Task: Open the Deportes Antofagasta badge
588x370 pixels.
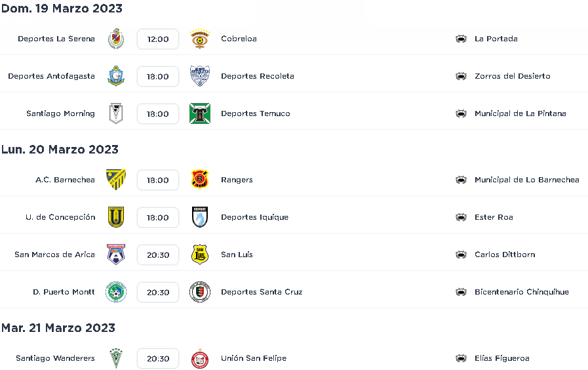Action: 116,76
